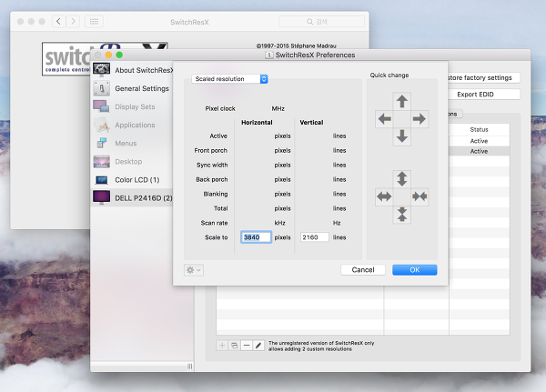Click the Status column header
Viewport: 546px width, 392px height.
click(480, 129)
